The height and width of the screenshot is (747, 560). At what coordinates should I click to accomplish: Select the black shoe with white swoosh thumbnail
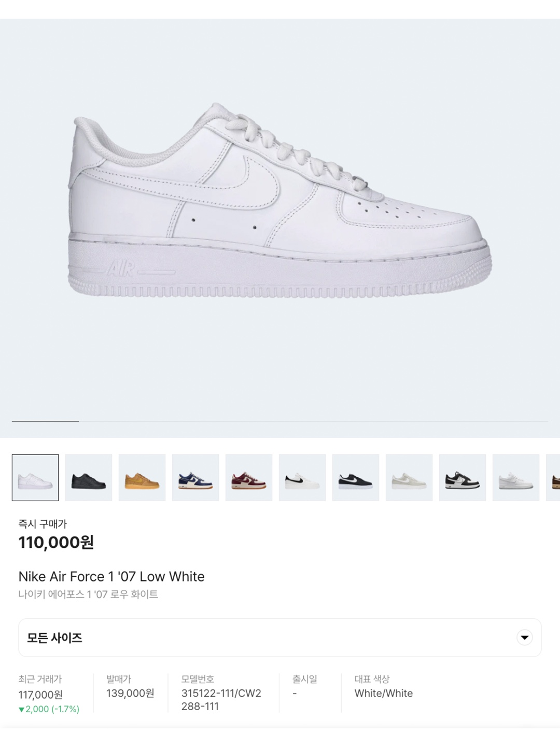[356, 477]
